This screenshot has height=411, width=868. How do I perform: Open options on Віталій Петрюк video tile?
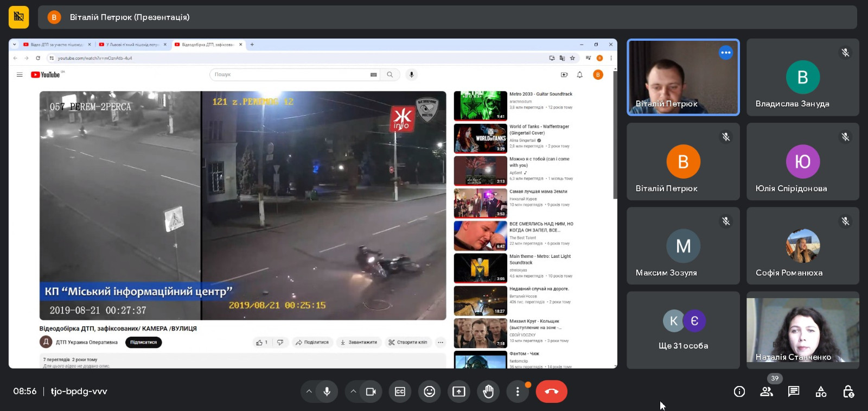pos(725,53)
